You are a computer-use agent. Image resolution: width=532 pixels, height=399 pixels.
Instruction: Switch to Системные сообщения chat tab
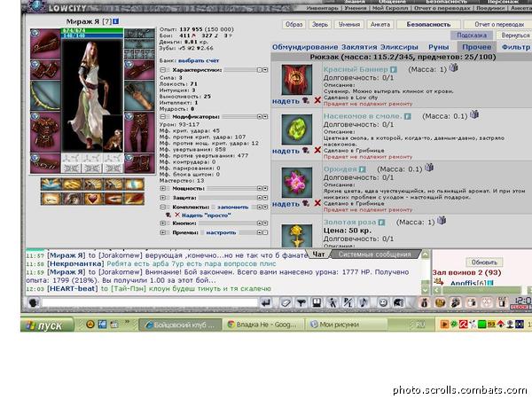pos(374,254)
